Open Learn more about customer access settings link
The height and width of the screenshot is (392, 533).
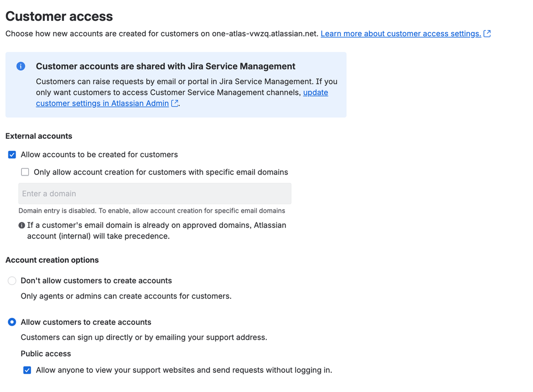click(x=401, y=34)
